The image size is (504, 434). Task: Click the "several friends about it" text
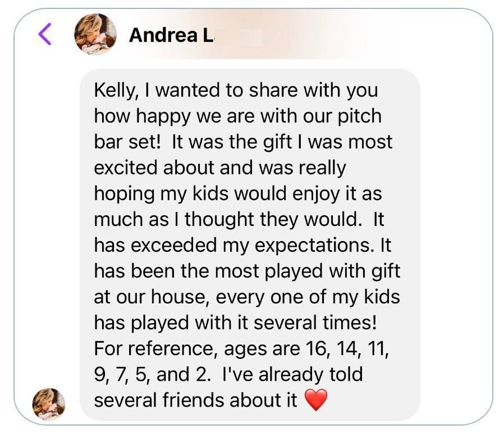click(x=195, y=400)
